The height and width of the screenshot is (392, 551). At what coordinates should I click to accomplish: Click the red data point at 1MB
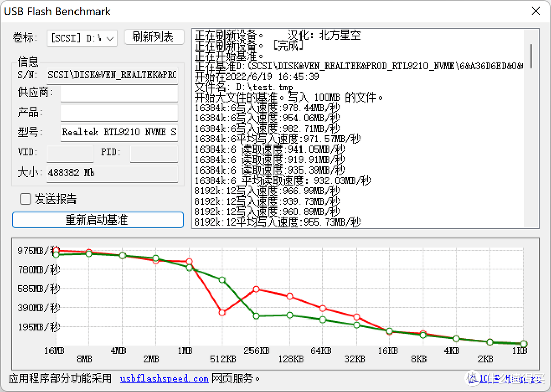[x=189, y=261]
